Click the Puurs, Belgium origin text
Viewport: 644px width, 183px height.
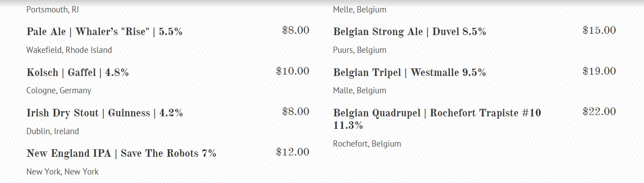359,50
